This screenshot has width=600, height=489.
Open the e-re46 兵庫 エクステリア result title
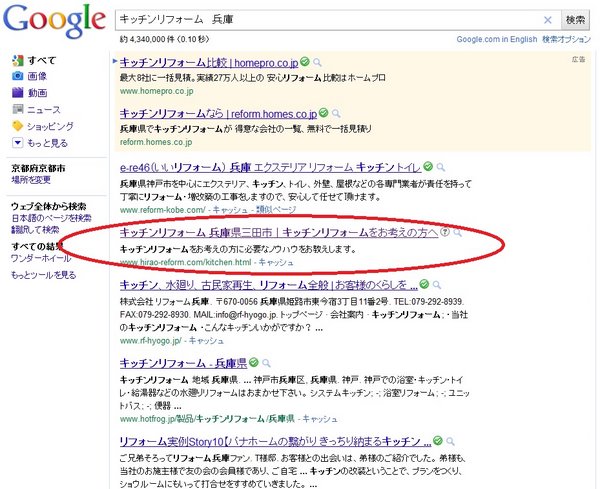coord(271,168)
